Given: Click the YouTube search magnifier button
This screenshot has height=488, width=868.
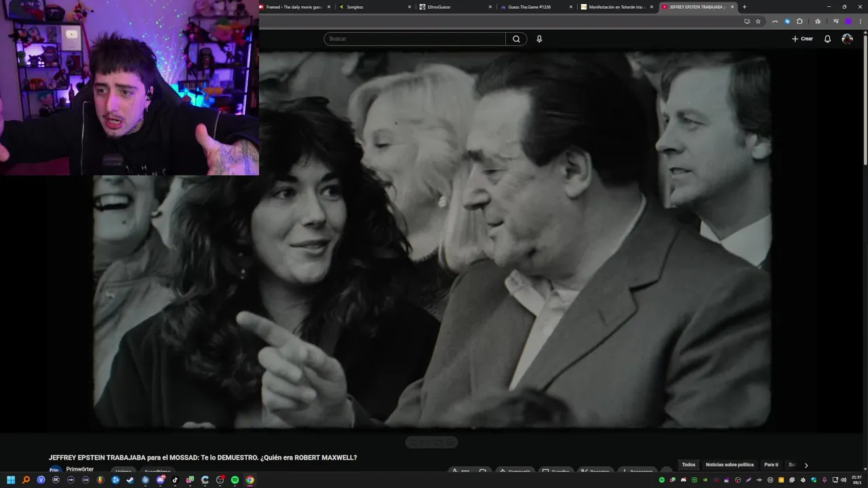Looking at the screenshot, I should [x=516, y=39].
